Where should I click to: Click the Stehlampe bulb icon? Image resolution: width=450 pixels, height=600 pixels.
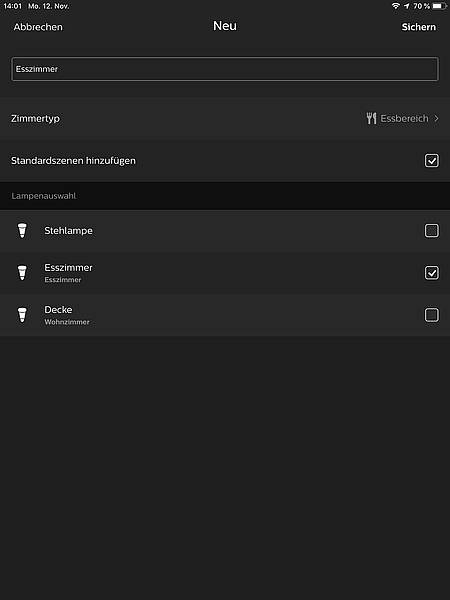coord(22,231)
